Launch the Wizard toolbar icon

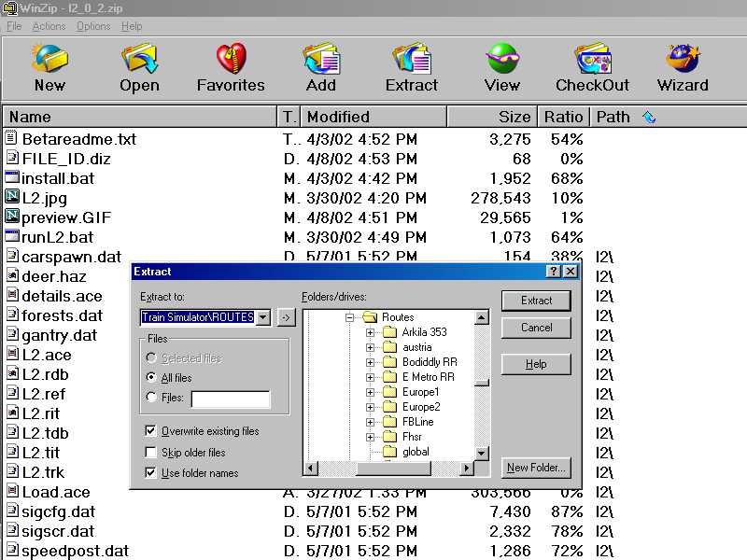coord(683,59)
